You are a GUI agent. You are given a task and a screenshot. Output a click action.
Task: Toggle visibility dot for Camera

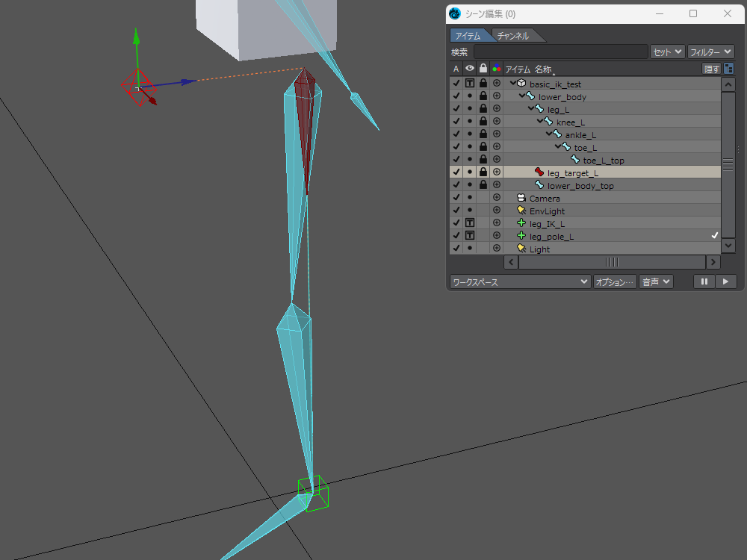(470, 198)
